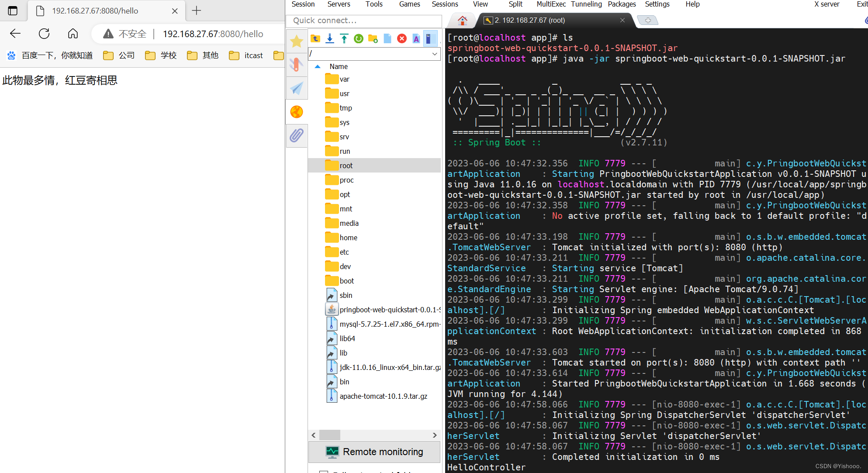Open the Sessions star sidebar tab
The image size is (868, 473).
[297, 41]
